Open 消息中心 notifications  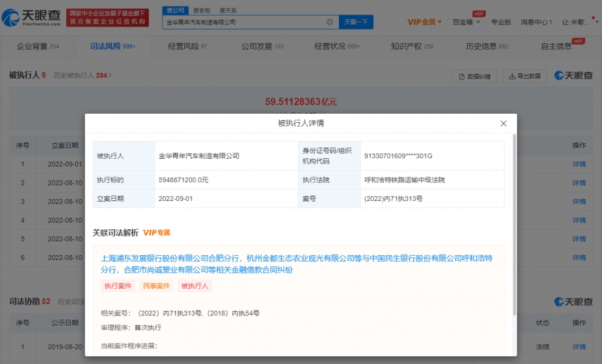(536, 22)
